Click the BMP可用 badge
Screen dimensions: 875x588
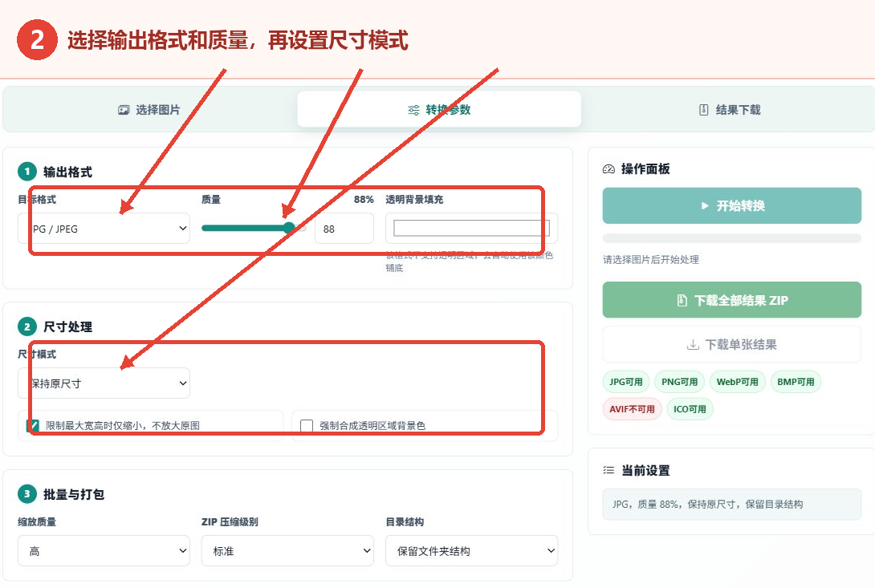click(796, 382)
